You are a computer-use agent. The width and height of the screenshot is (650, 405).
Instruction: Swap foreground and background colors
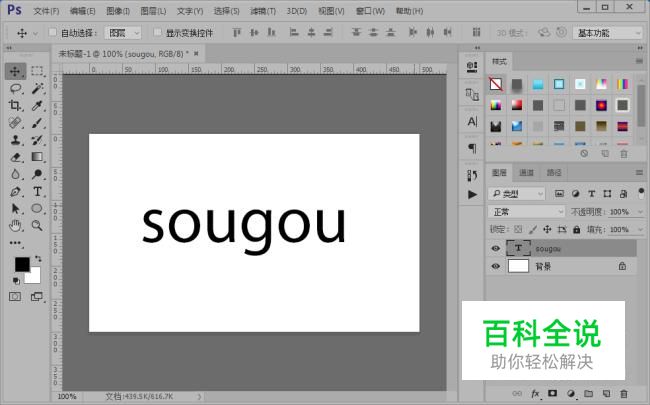coord(38,259)
